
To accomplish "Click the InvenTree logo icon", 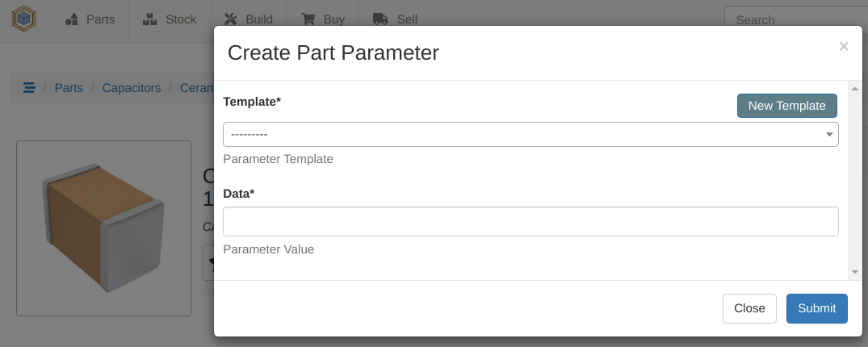I will [x=24, y=19].
